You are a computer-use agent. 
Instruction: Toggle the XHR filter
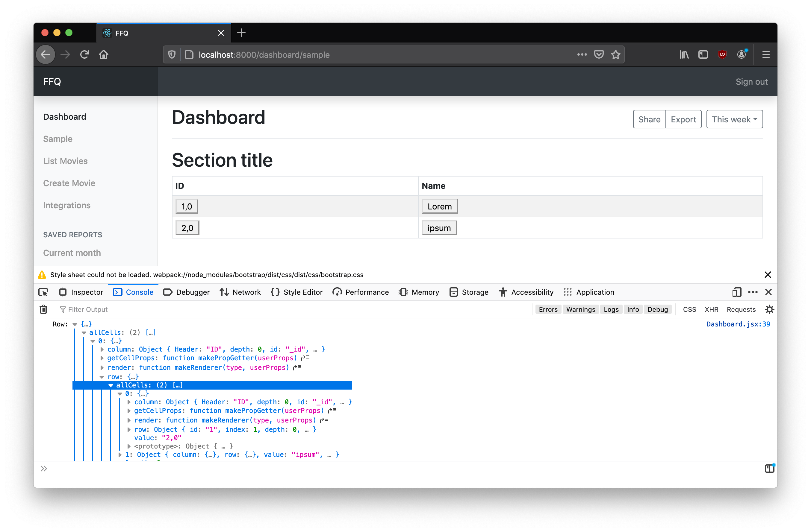click(x=711, y=309)
